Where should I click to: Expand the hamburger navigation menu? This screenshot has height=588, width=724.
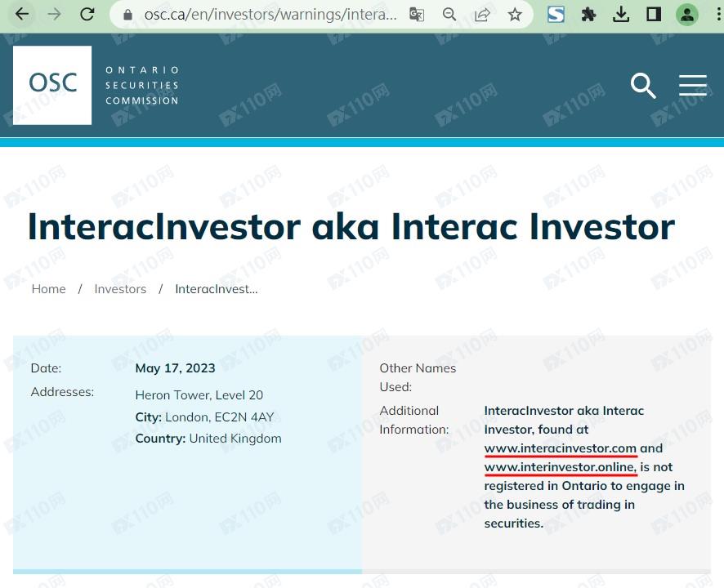click(x=692, y=85)
